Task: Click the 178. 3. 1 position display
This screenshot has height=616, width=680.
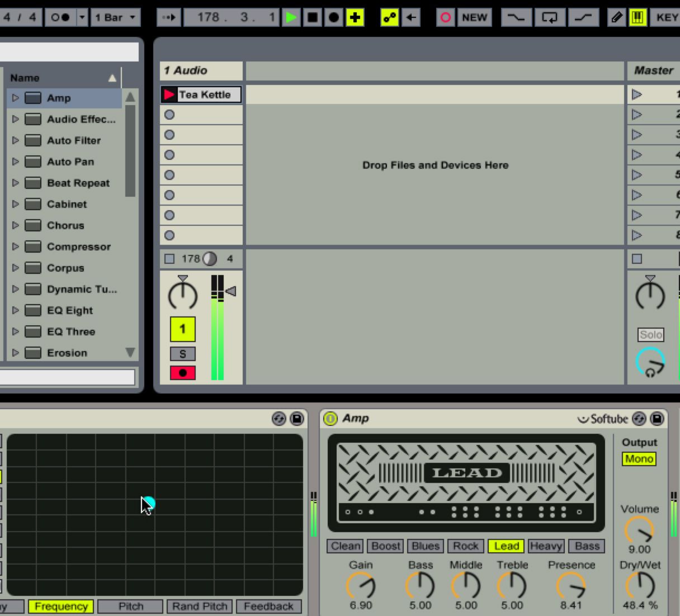Action: (232, 17)
